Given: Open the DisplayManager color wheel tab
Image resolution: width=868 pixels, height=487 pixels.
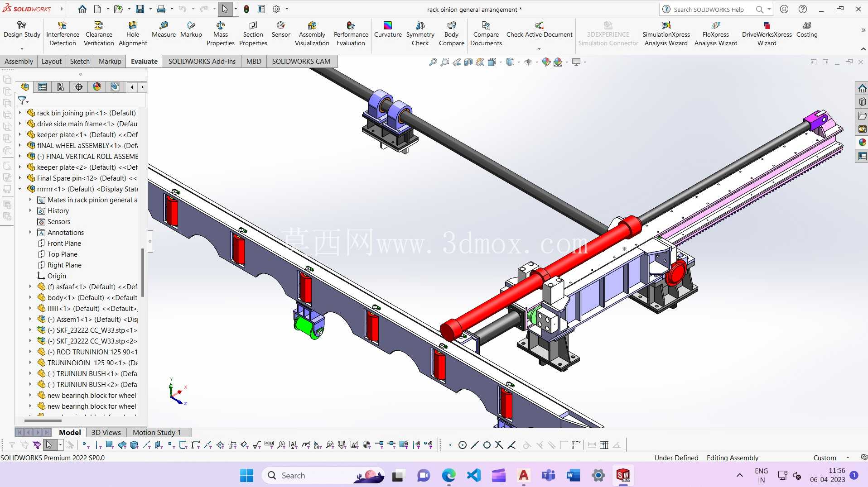Looking at the screenshot, I should tap(97, 87).
